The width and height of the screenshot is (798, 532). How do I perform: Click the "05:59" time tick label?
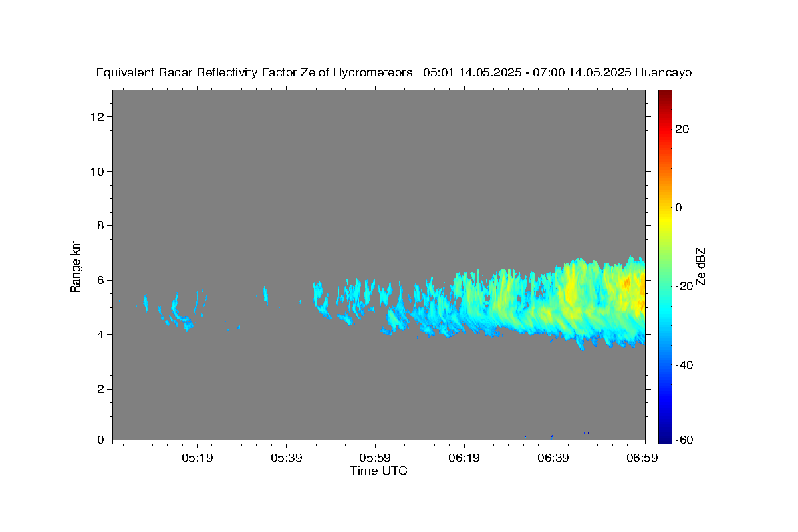375,458
